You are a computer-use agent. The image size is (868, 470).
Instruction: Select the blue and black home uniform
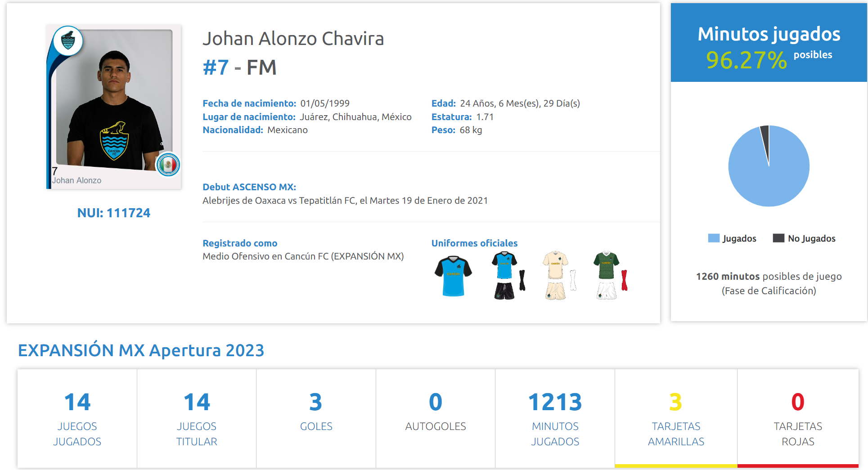[x=508, y=276]
